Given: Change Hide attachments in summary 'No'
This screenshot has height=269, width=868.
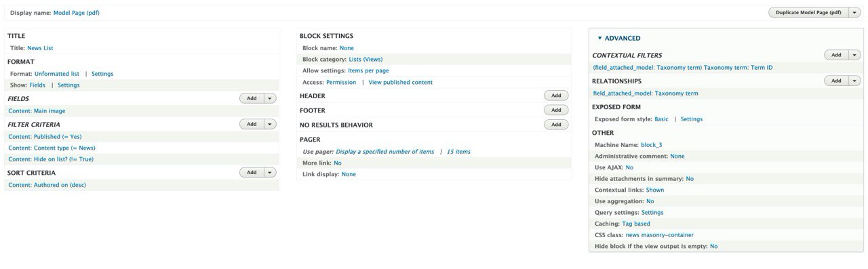Looking at the screenshot, I should pos(690,179).
